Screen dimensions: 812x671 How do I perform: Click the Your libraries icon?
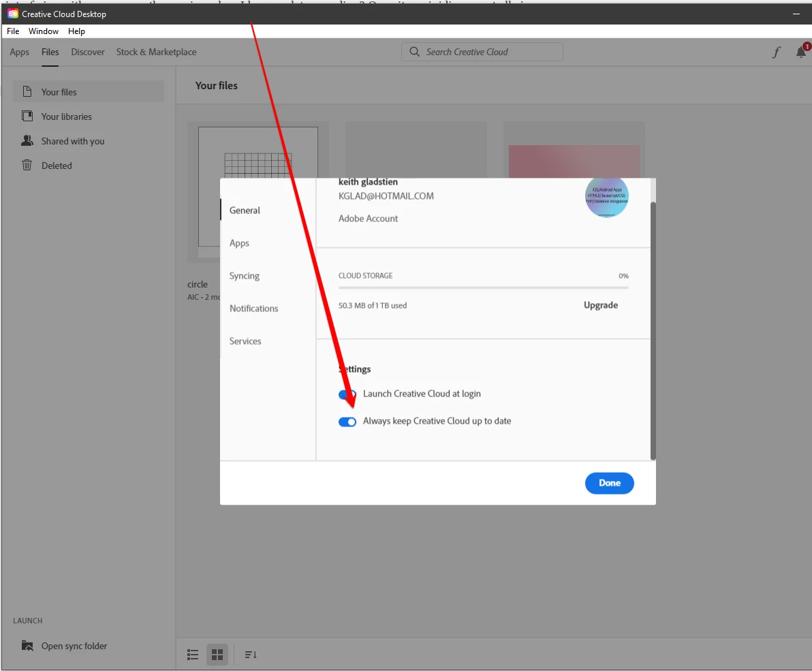point(27,116)
